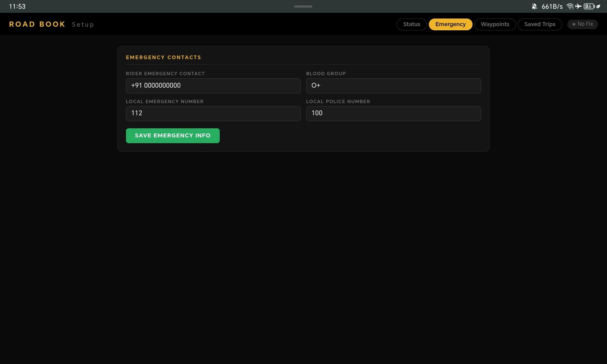The width and height of the screenshot is (607, 364).
Task: Click the Emergency Contacts heading
Action: pyautogui.click(x=164, y=57)
